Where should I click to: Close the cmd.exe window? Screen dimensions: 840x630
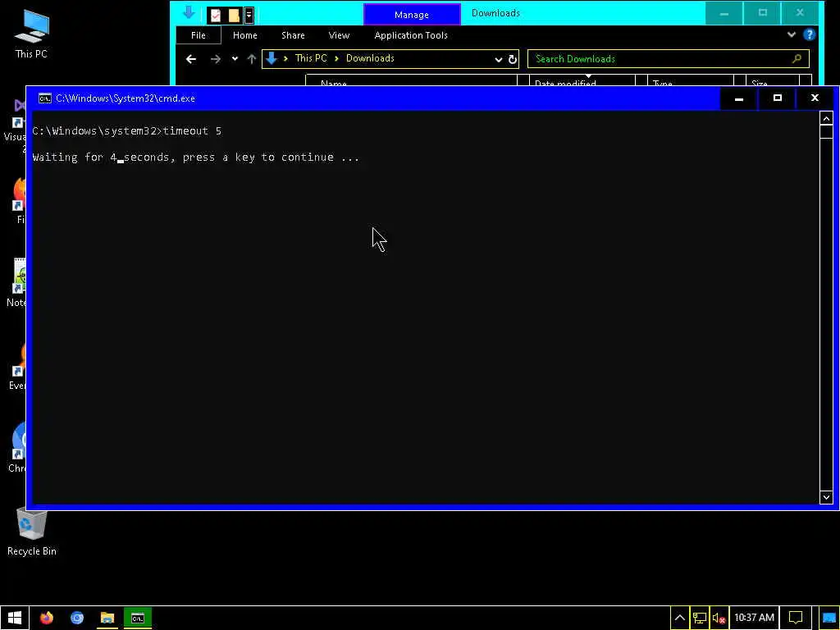click(815, 98)
